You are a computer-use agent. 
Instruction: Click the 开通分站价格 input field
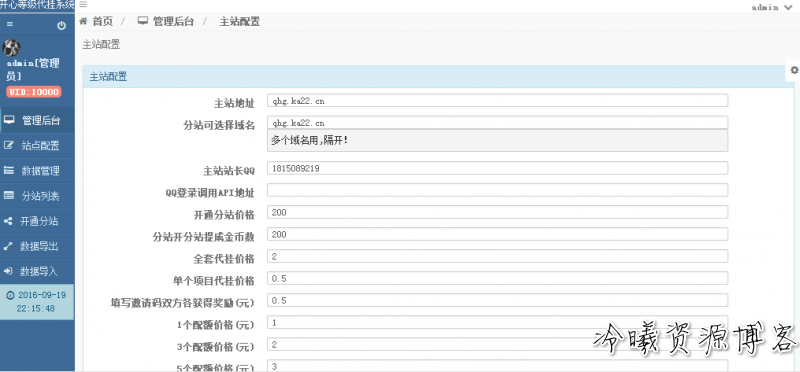(497, 212)
